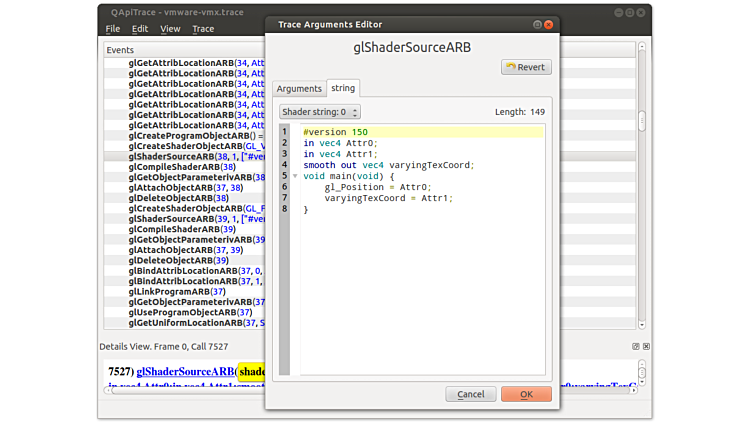Close the Details View panel icon
Viewport: 752px width, 423px height.
click(x=646, y=347)
